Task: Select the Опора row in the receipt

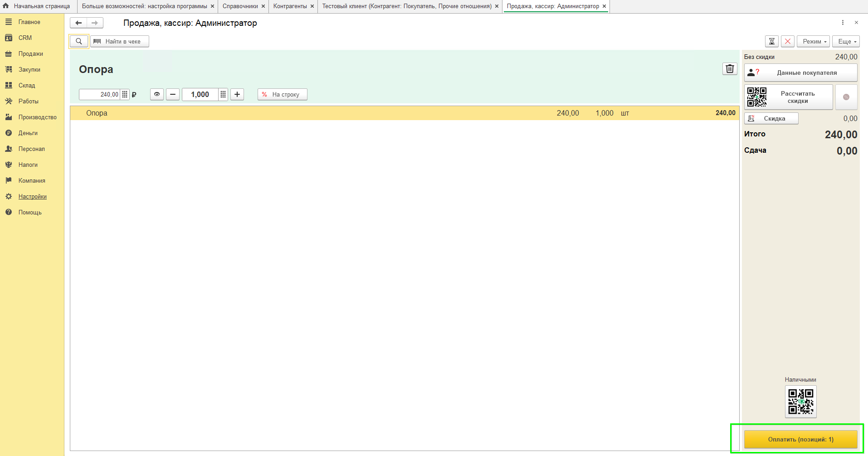Action: pyautogui.click(x=405, y=113)
